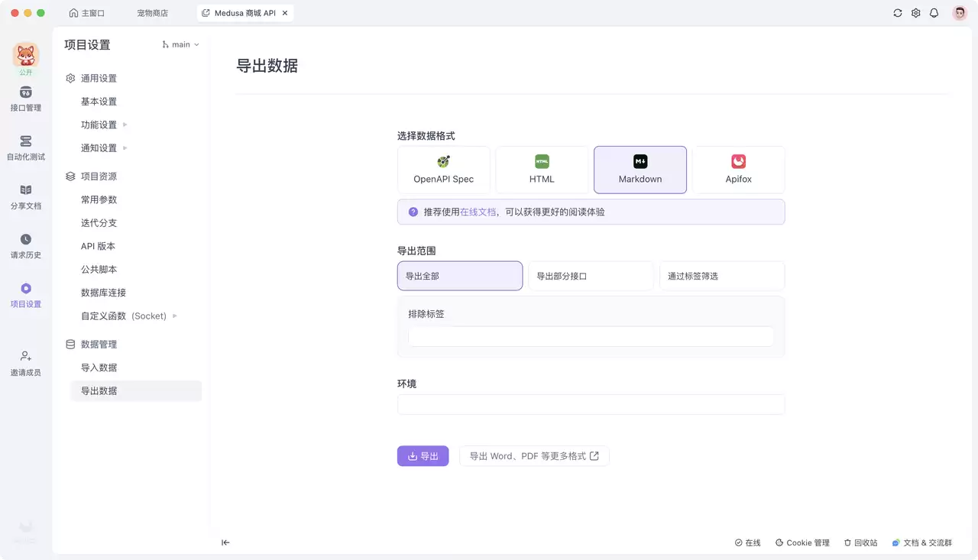Open settings gear in title bar
Image resolution: width=978 pixels, height=560 pixels.
[916, 13]
